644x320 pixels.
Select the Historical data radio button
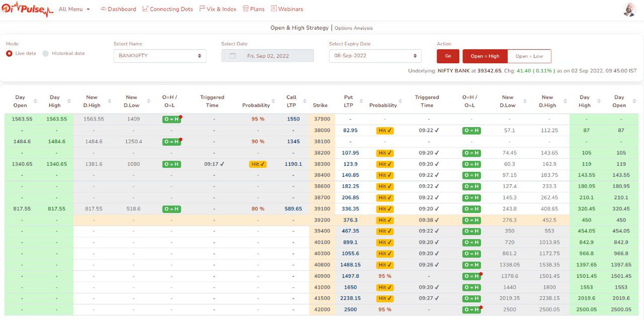tap(46, 54)
